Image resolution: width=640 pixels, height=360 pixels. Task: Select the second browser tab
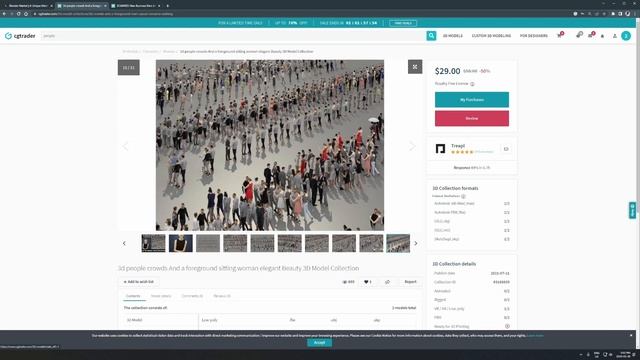[x=81, y=6]
